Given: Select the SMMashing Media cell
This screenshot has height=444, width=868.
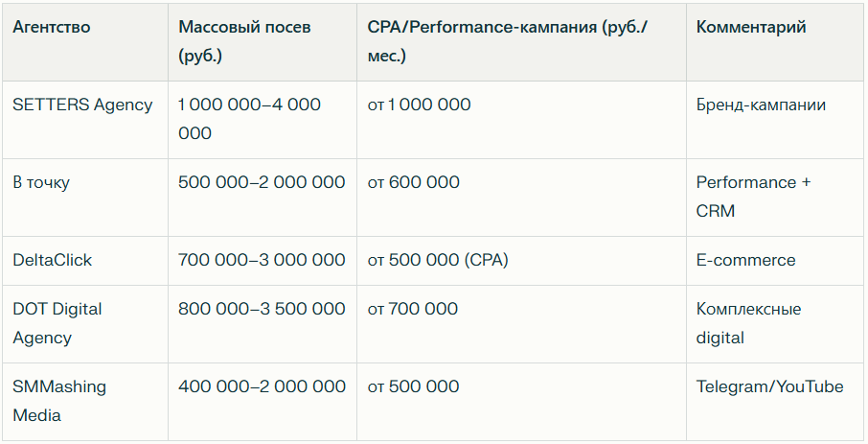Looking at the screenshot, I should tap(59, 401).
